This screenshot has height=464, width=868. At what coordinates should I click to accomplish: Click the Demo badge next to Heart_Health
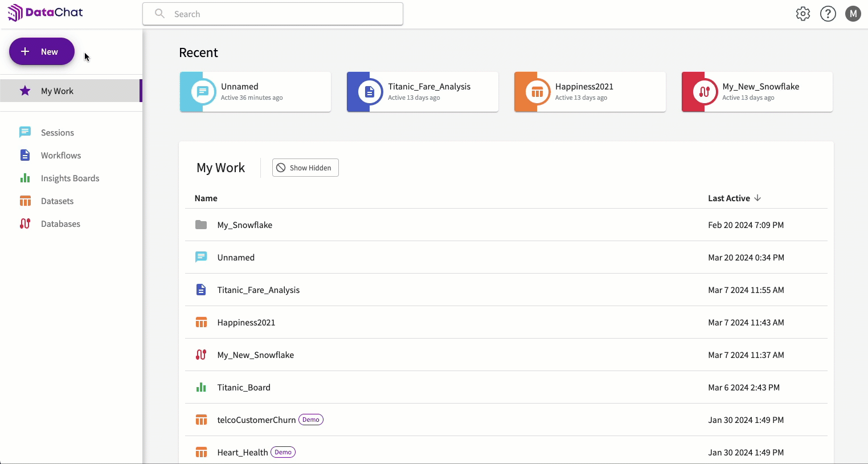[x=283, y=452]
